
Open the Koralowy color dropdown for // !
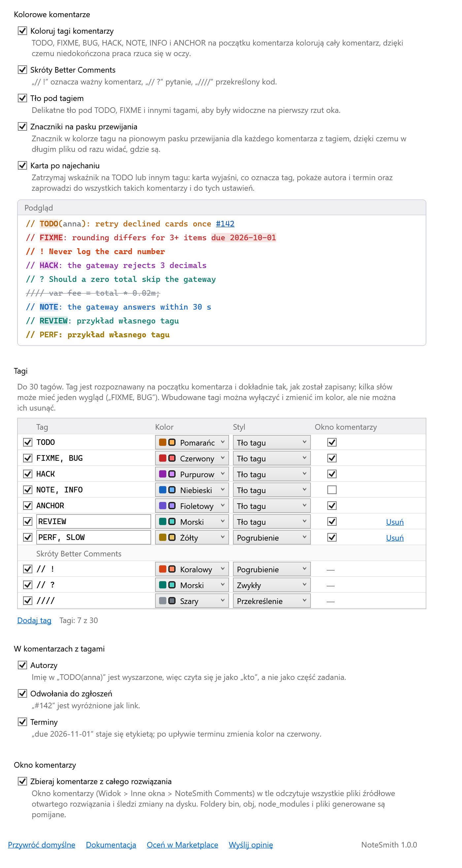192,569
